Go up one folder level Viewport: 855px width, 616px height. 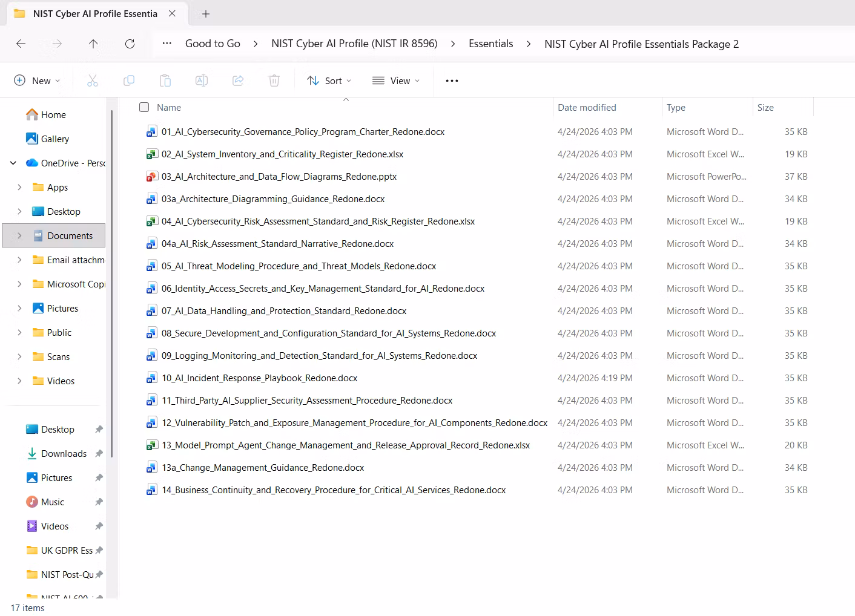(x=93, y=44)
